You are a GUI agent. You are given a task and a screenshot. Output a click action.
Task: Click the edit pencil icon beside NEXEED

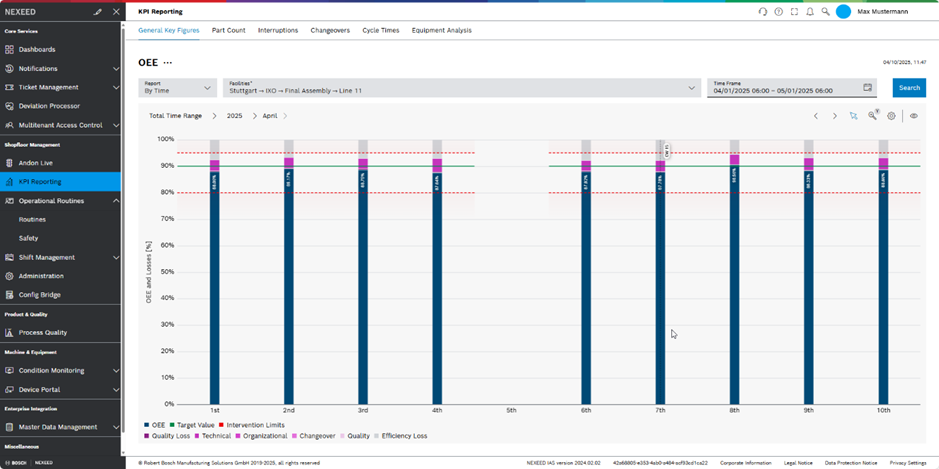[98, 12]
